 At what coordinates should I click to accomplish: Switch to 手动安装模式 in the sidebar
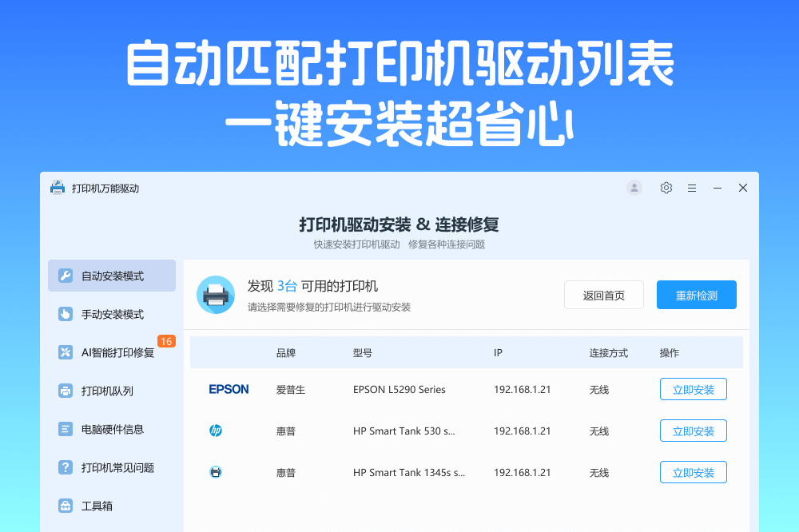click(x=112, y=314)
